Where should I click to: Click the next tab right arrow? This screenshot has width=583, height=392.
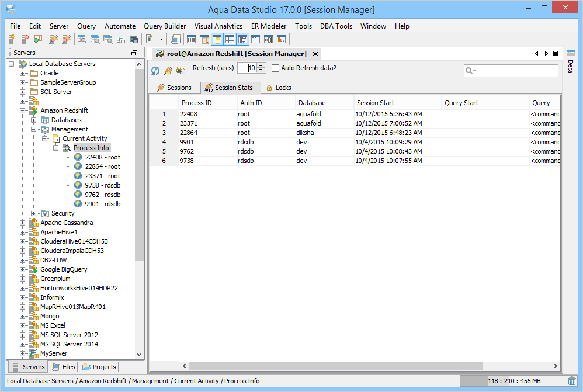pyautogui.click(x=546, y=54)
